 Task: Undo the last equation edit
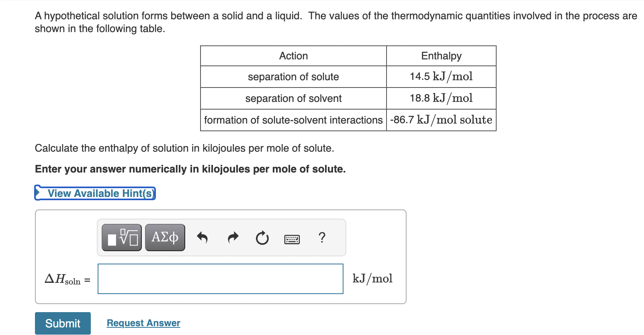point(202,238)
